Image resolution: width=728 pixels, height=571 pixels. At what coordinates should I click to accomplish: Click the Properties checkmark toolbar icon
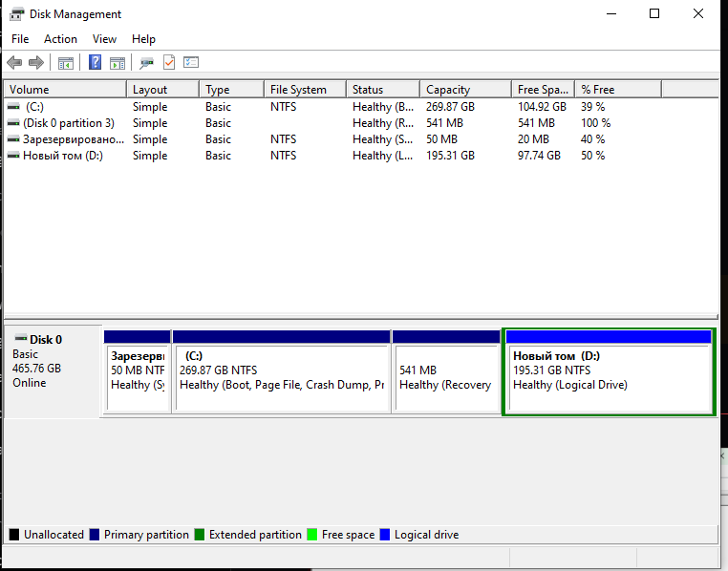(x=169, y=62)
